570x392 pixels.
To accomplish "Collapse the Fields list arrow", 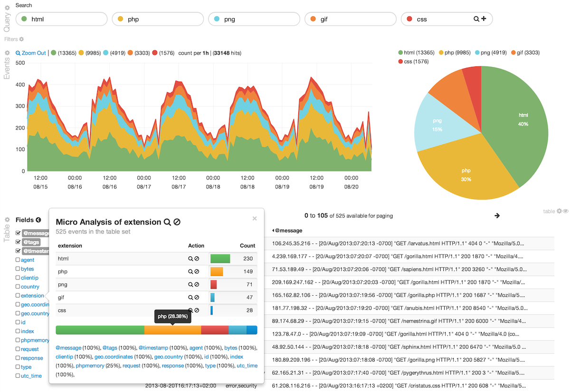I will (x=38, y=220).
